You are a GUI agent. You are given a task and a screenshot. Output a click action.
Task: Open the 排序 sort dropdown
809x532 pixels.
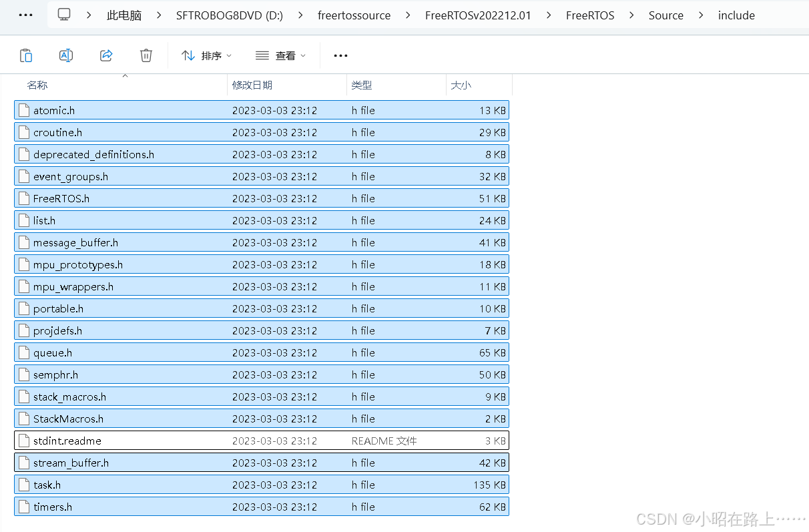click(207, 55)
